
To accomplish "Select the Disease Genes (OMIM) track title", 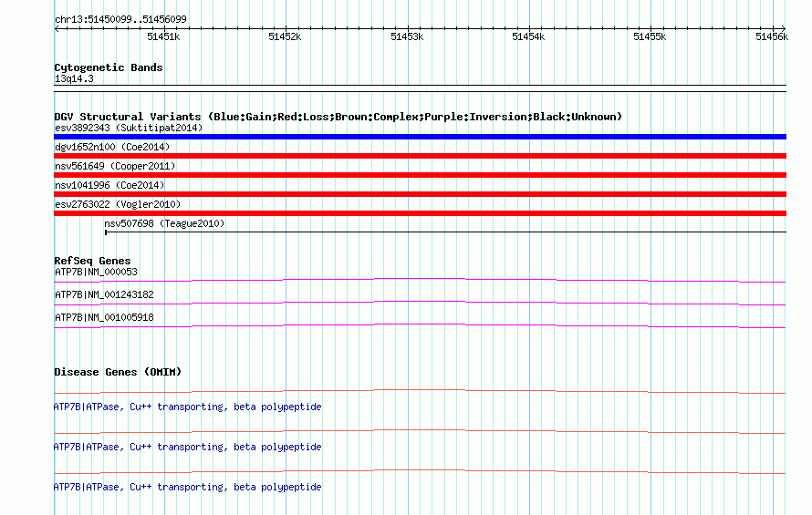I will [x=118, y=372].
